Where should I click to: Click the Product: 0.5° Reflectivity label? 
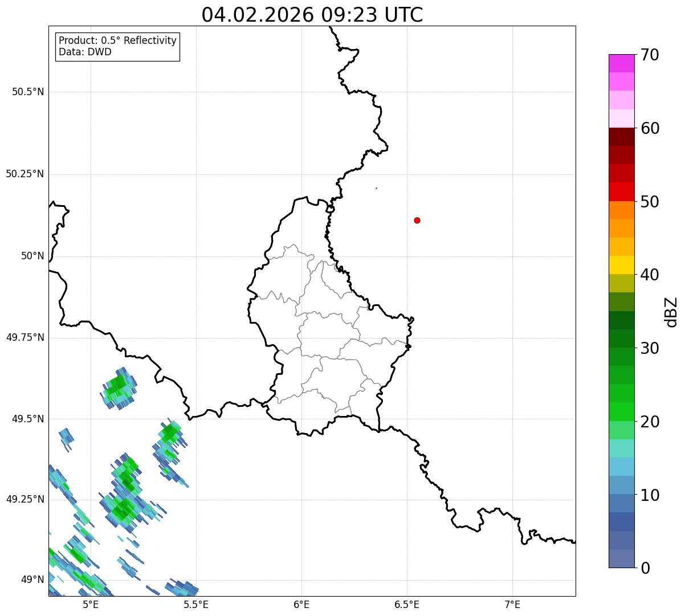point(118,41)
